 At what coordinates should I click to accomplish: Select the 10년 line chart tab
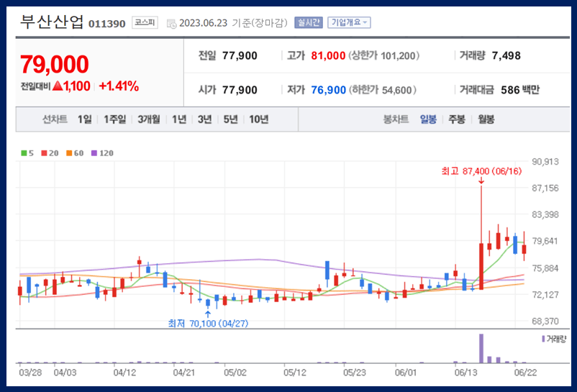click(x=259, y=119)
